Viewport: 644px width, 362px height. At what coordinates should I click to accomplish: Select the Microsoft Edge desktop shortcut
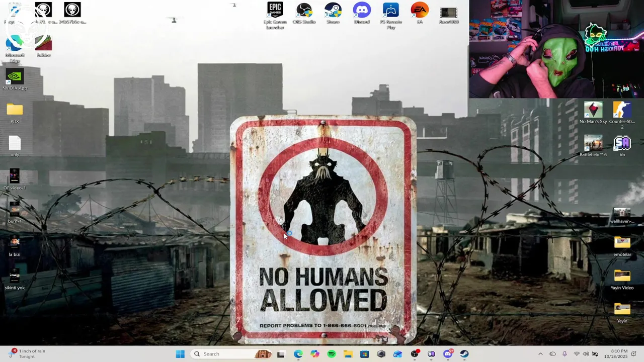click(15, 49)
